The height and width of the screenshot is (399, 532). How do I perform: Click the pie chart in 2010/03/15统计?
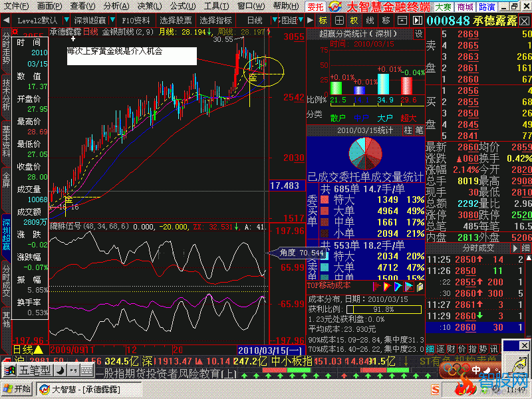pos(365,154)
